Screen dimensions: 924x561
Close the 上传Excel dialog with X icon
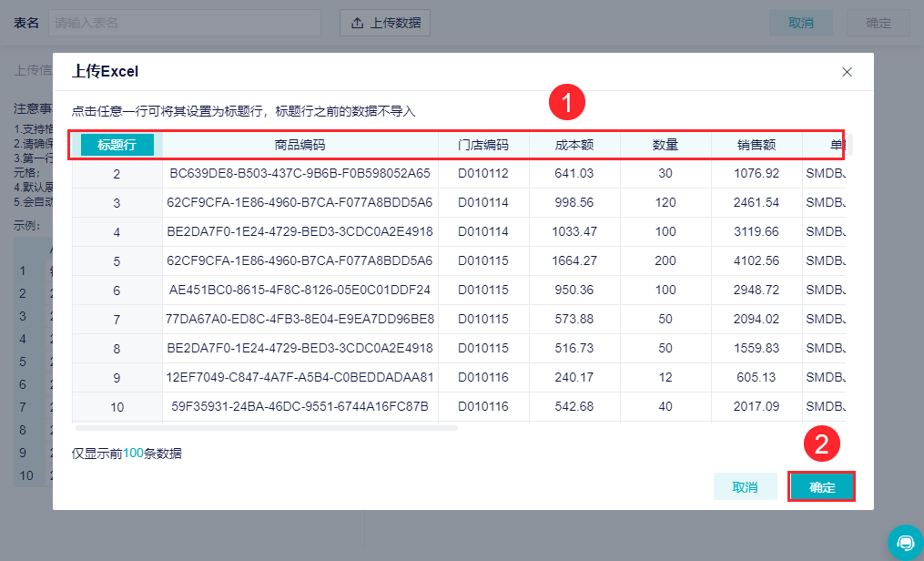click(847, 72)
